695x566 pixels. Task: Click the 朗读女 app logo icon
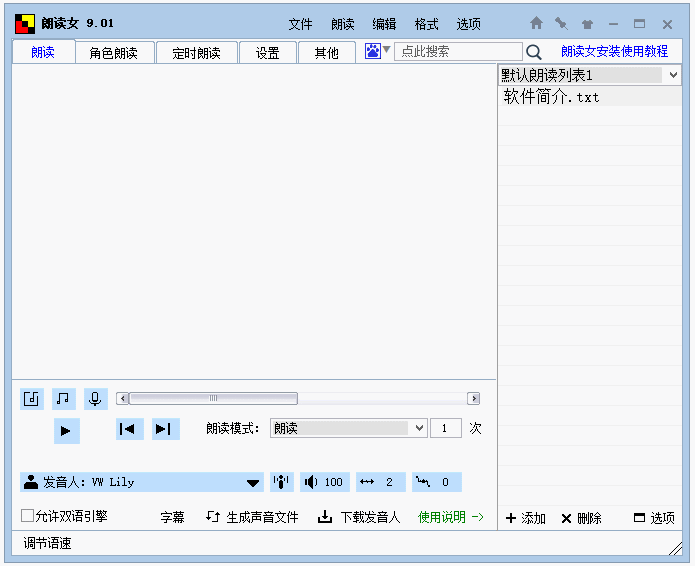coord(25,23)
